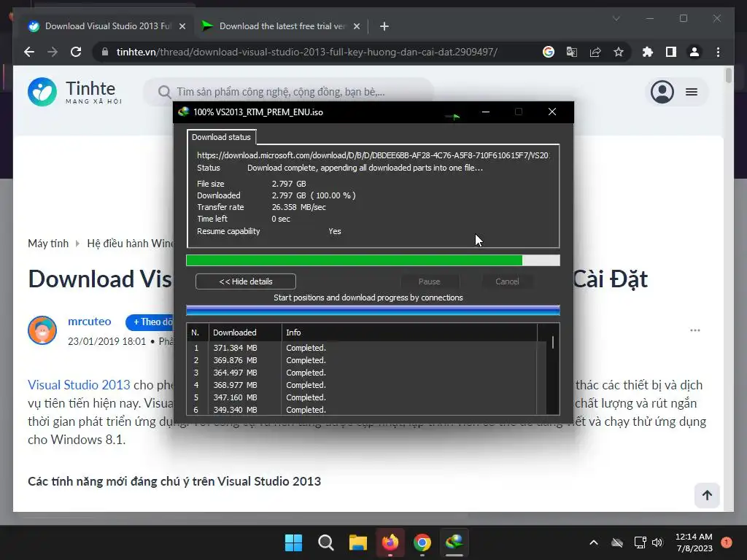
Task: Open the notification badge in taskbar
Action: [x=727, y=542]
